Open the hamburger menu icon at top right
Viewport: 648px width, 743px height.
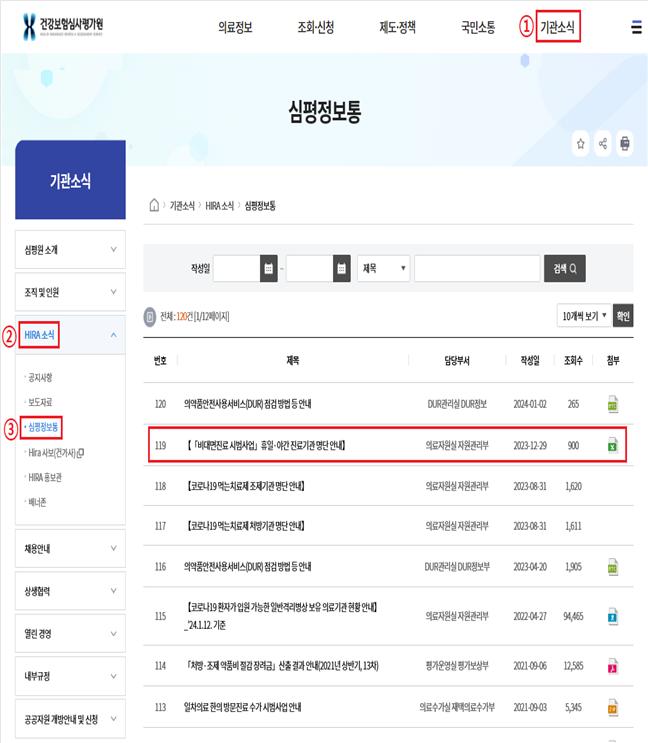pos(636,27)
